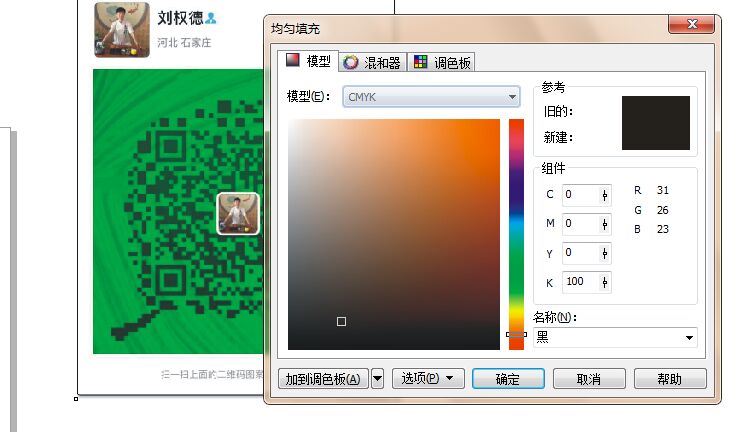This screenshot has height=432, width=754.
Task: Switch to the 模型 tab
Action: point(308,61)
